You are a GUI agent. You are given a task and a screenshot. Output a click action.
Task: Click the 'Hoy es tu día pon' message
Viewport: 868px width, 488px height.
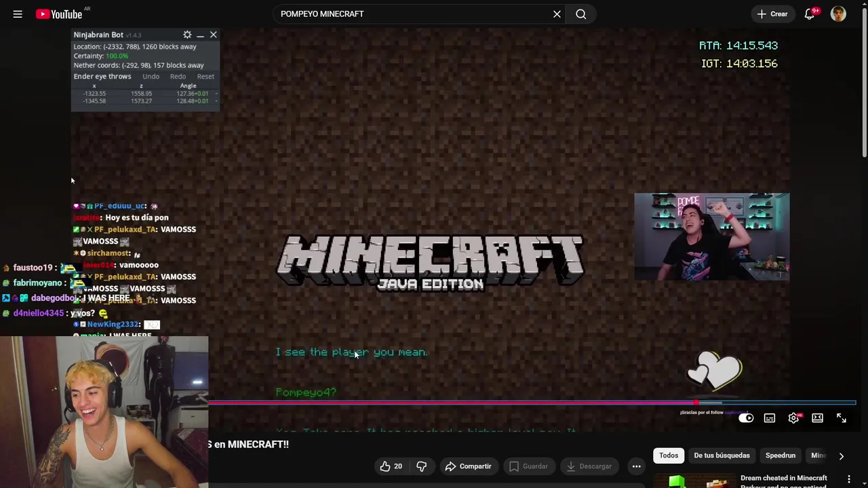tap(137, 218)
